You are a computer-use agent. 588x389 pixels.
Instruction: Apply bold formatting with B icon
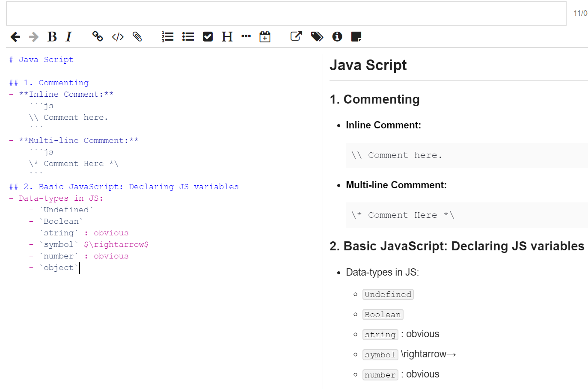click(x=52, y=37)
